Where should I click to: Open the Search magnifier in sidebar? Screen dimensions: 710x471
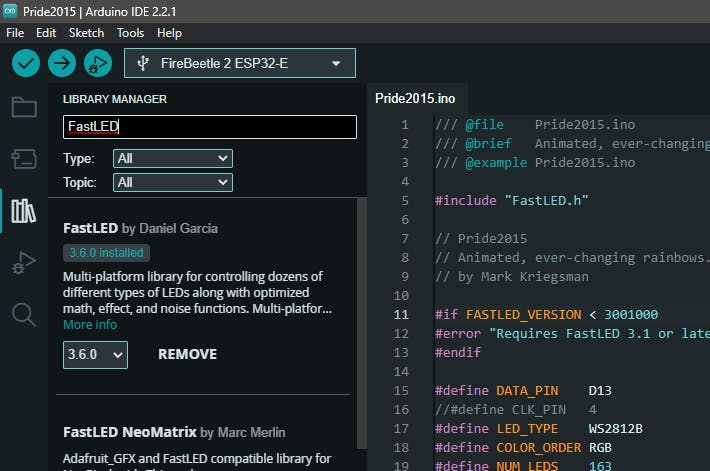click(23, 315)
